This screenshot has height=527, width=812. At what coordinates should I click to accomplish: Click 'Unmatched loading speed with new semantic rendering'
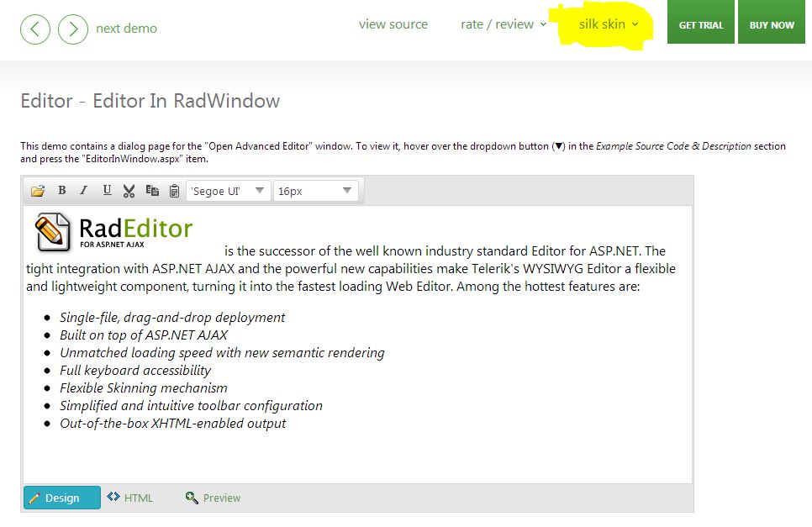(x=222, y=352)
